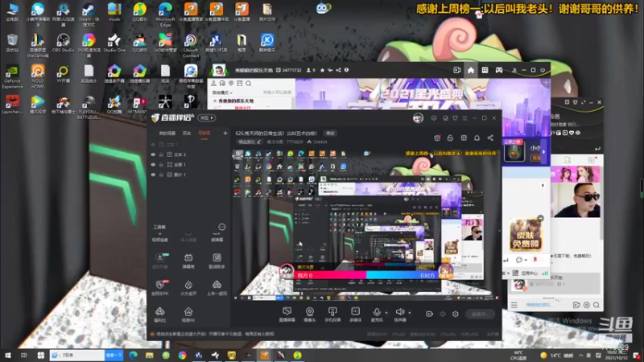Click the unlock padlock icon above preview
The image size is (644, 362).
[450, 138]
